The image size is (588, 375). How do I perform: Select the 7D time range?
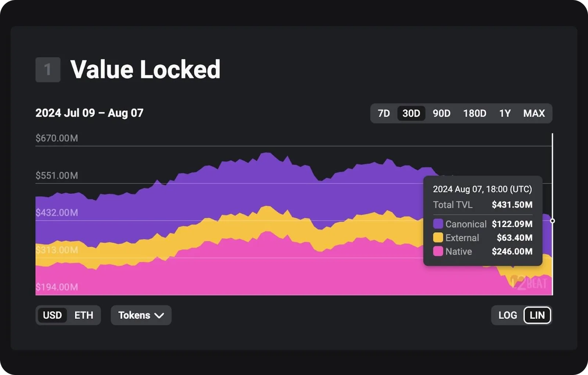384,113
